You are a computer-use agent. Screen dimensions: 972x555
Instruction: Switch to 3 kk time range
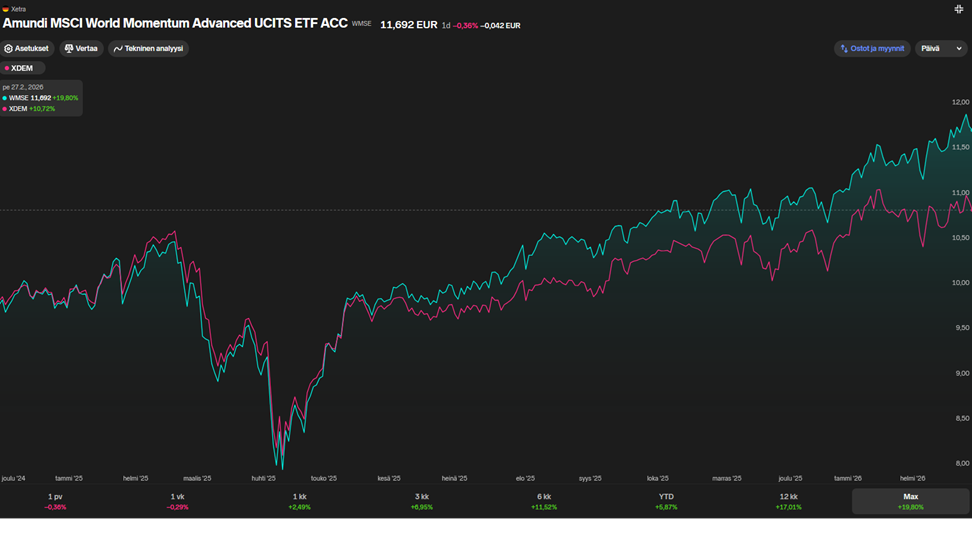click(422, 501)
